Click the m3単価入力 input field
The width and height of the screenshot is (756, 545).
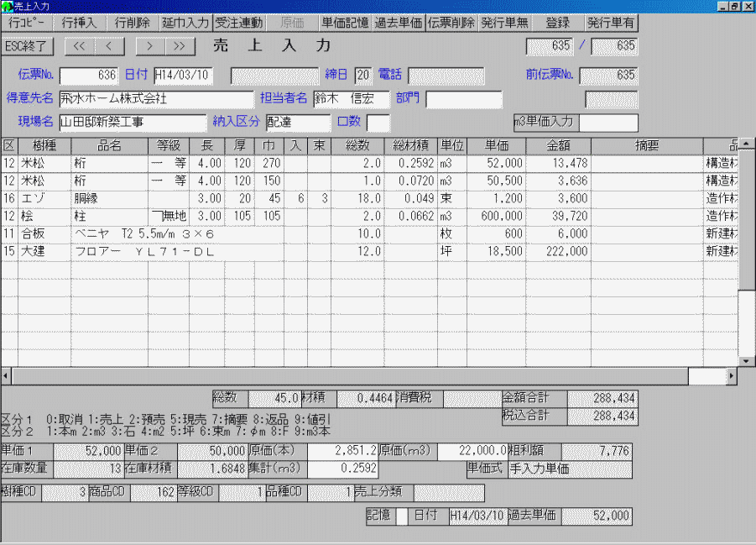tap(608, 123)
